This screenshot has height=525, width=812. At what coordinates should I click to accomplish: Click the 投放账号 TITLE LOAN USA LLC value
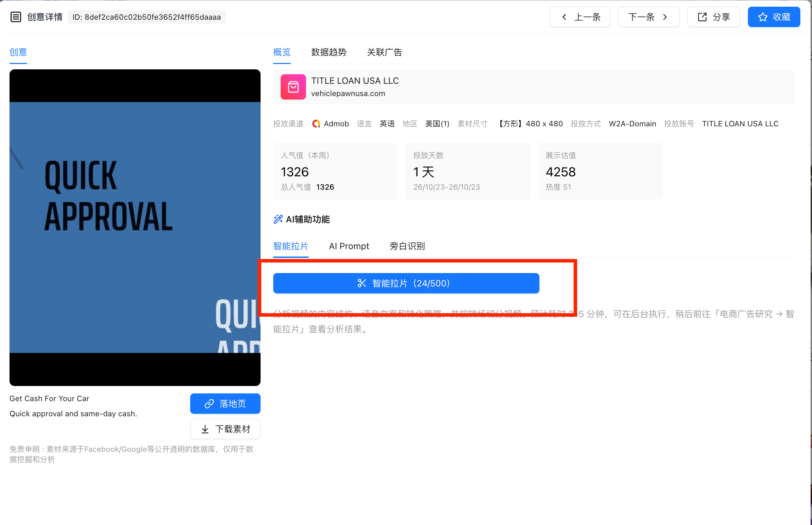(x=740, y=124)
